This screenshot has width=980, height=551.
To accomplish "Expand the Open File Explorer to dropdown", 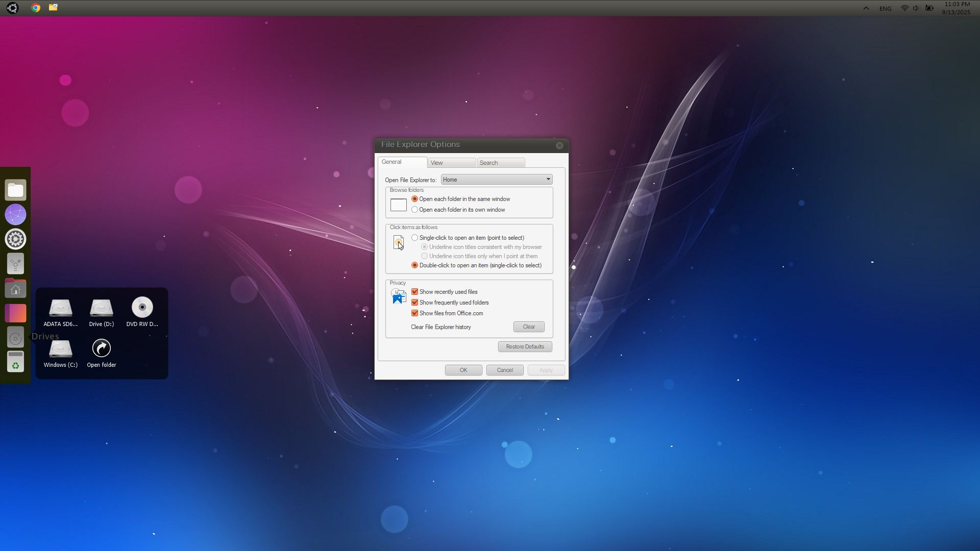I will pos(496,180).
